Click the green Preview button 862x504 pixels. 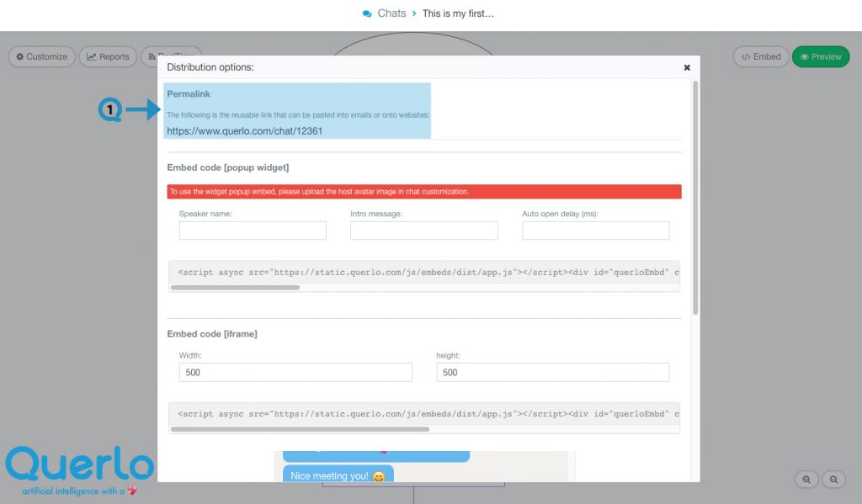(x=821, y=56)
